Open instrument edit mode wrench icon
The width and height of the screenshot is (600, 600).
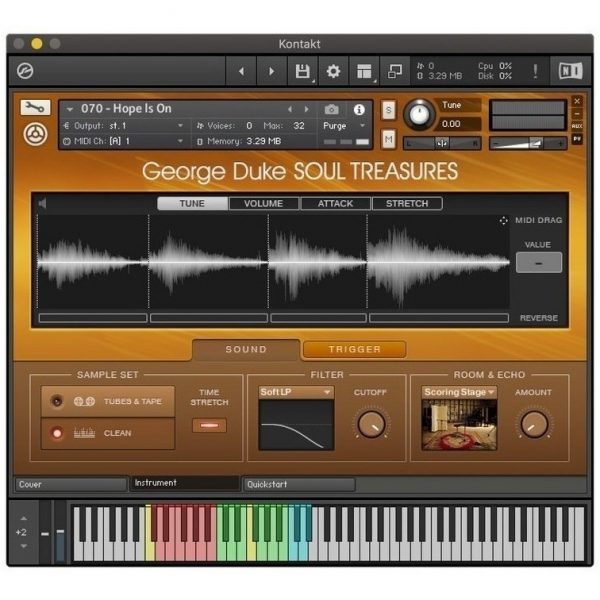coord(35,108)
